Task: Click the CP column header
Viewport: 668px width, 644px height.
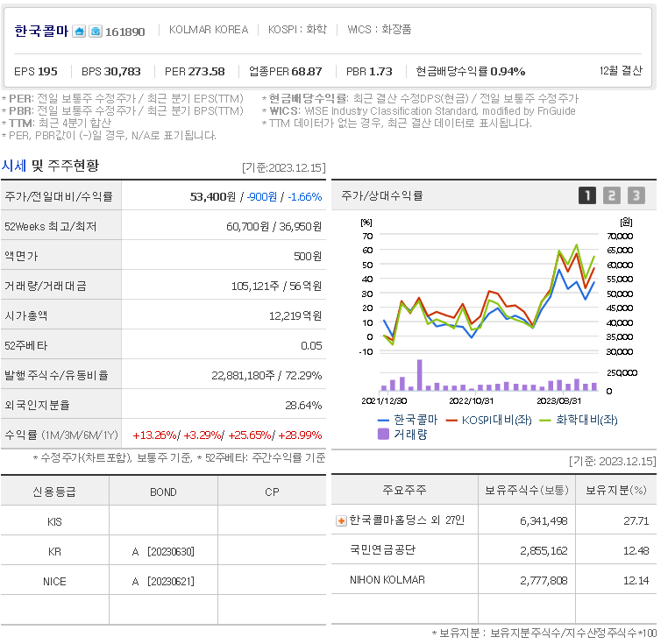Action: tap(272, 492)
